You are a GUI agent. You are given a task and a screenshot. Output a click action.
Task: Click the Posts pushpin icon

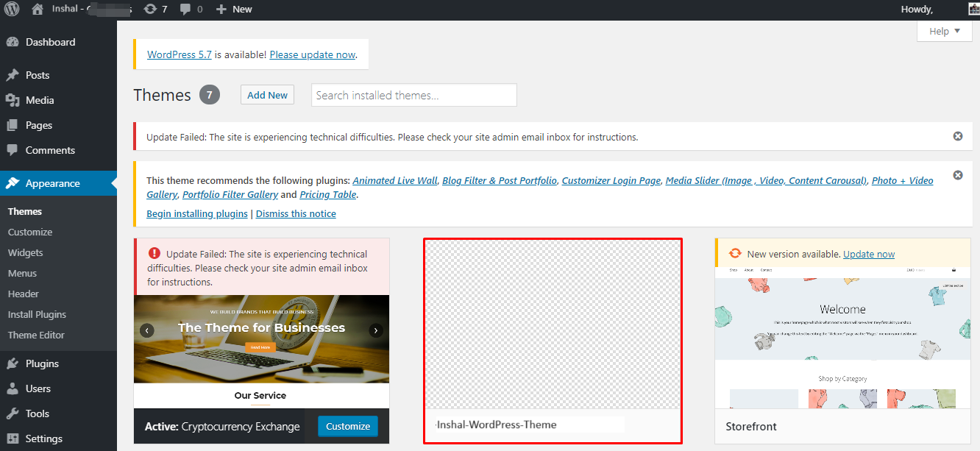pyautogui.click(x=13, y=75)
